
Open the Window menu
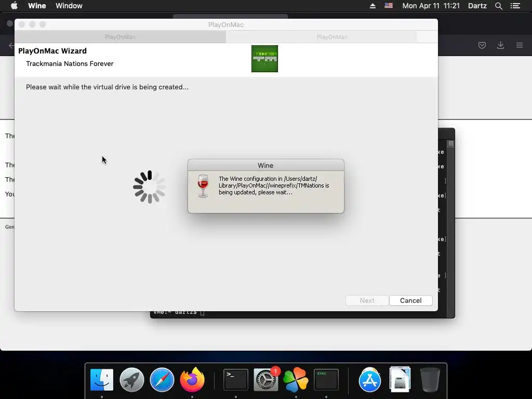pos(69,6)
